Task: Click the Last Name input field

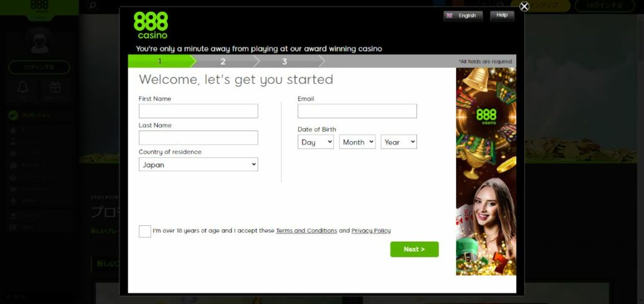Action: (198, 138)
